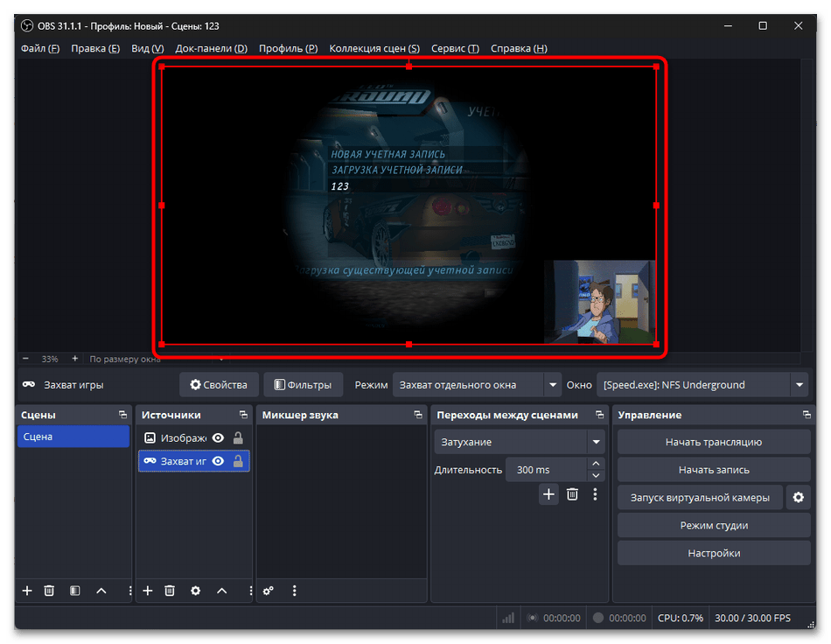
Task: Lock the Изображение source
Action: (238, 437)
